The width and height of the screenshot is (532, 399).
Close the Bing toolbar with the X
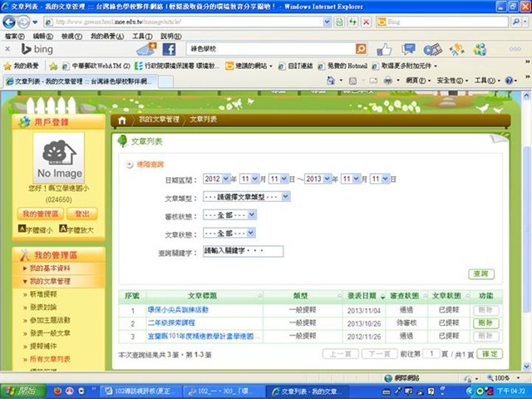[x=7, y=49]
